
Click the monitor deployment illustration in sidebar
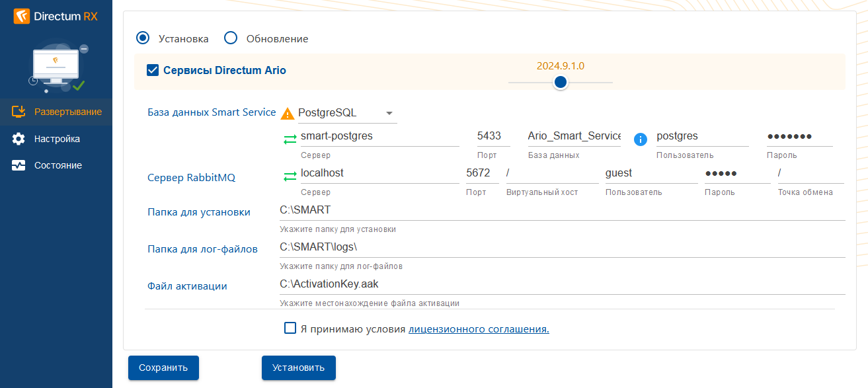click(57, 67)
